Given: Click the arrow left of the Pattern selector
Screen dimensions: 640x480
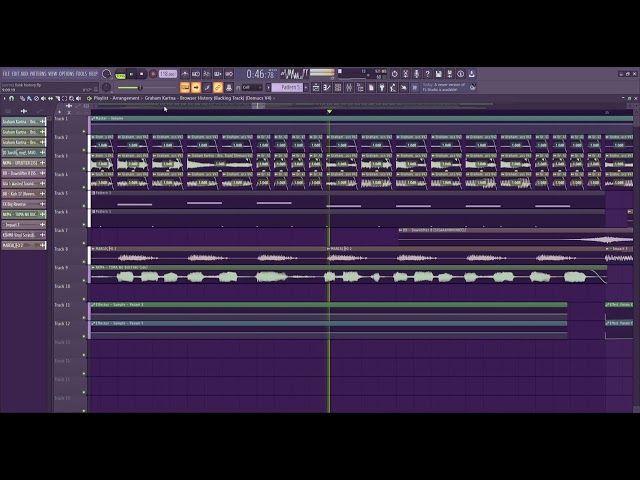Looking at the screenshot, I should point(268,87).
